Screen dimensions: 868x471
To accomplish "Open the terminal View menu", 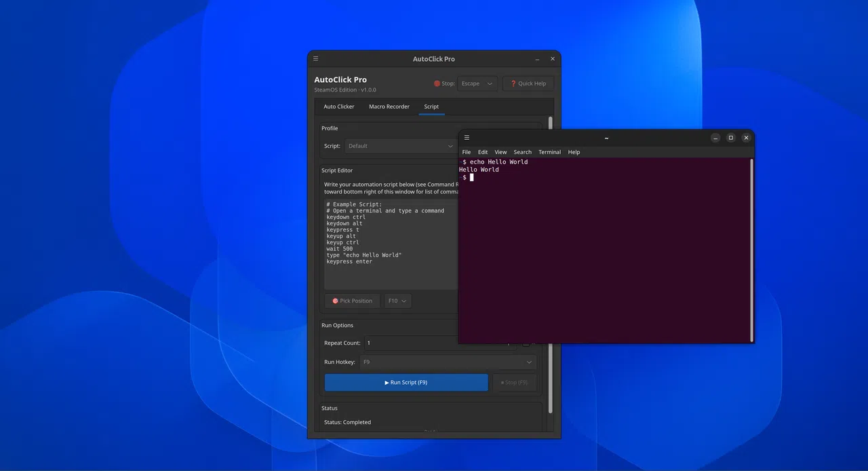I will 500,152.
